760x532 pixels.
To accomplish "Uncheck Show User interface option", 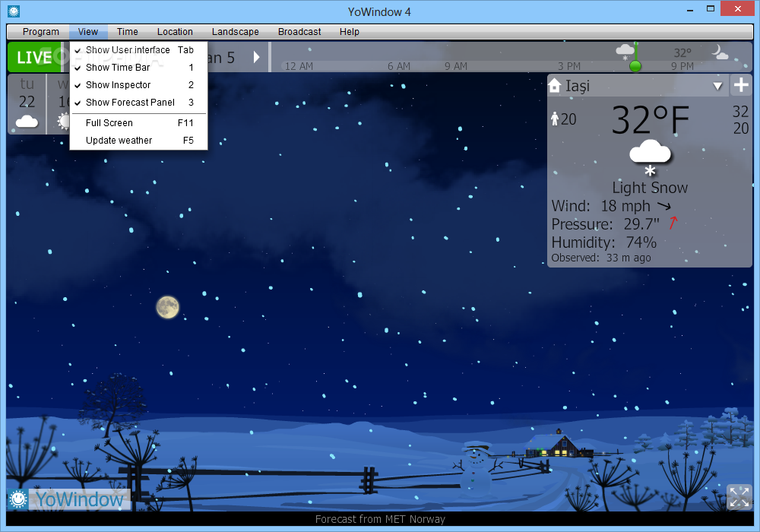I will coord(138,50).
